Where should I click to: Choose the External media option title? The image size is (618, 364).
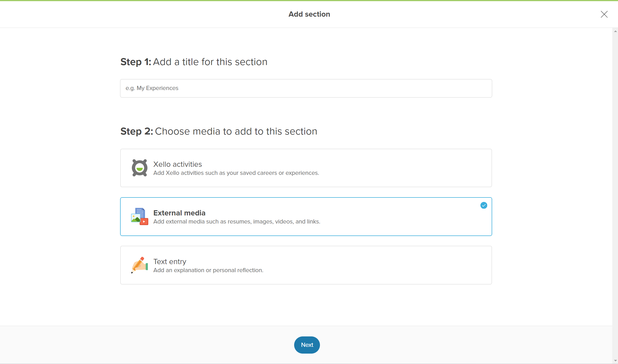pyautogui.click(x=179, y=213)
